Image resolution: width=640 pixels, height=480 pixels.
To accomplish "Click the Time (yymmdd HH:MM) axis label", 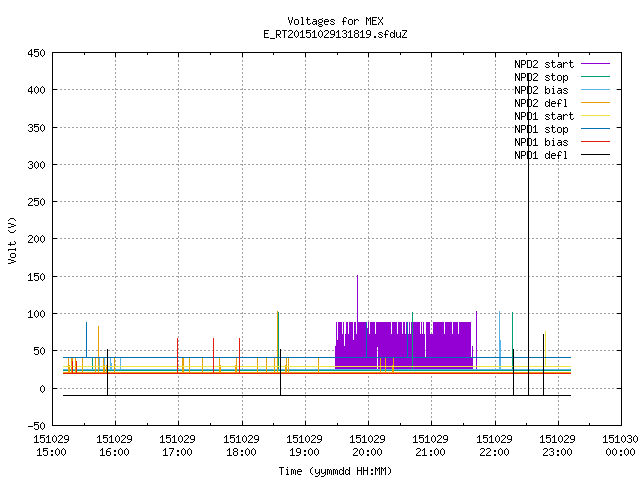I will [335, 471].
